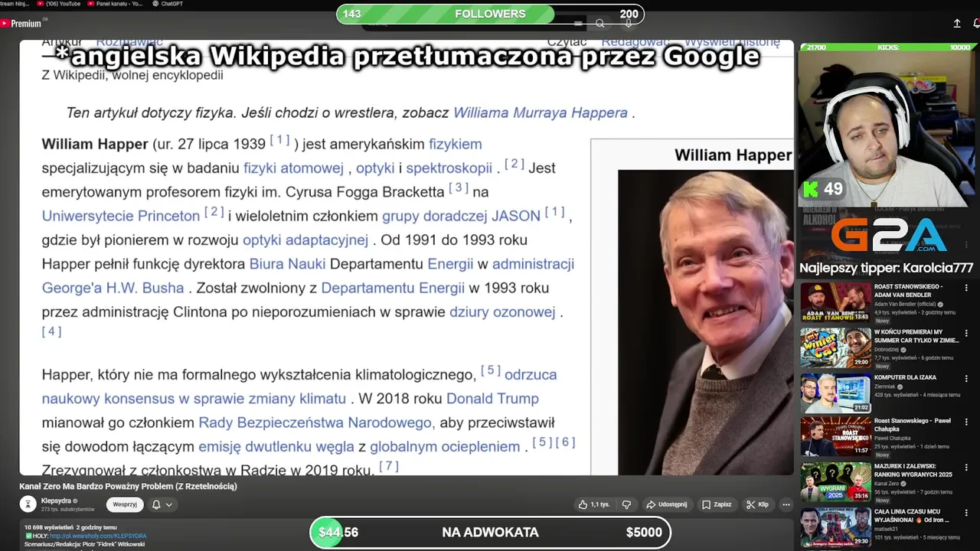Click the Klip scissors button

(x=757, y=504)
